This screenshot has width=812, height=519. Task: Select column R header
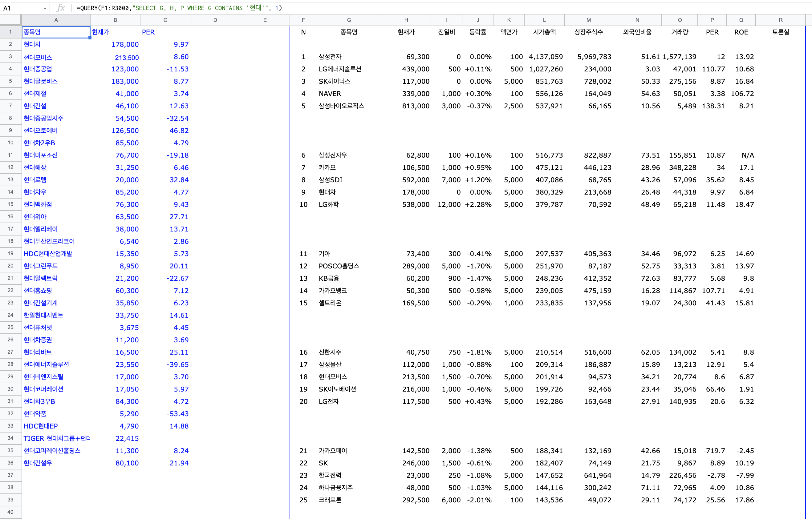pyautogui.click(x=780, y=20)
